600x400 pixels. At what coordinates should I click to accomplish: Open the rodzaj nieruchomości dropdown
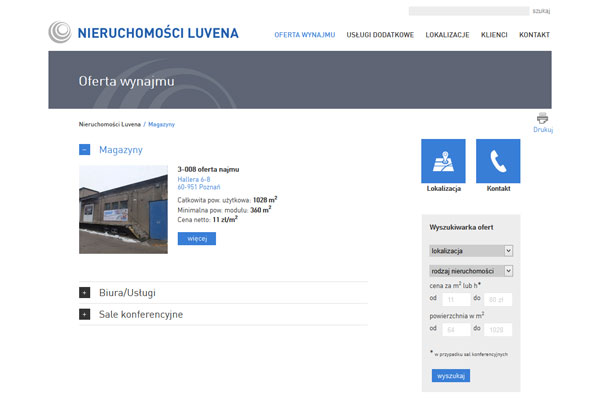[x=471, y=271]
